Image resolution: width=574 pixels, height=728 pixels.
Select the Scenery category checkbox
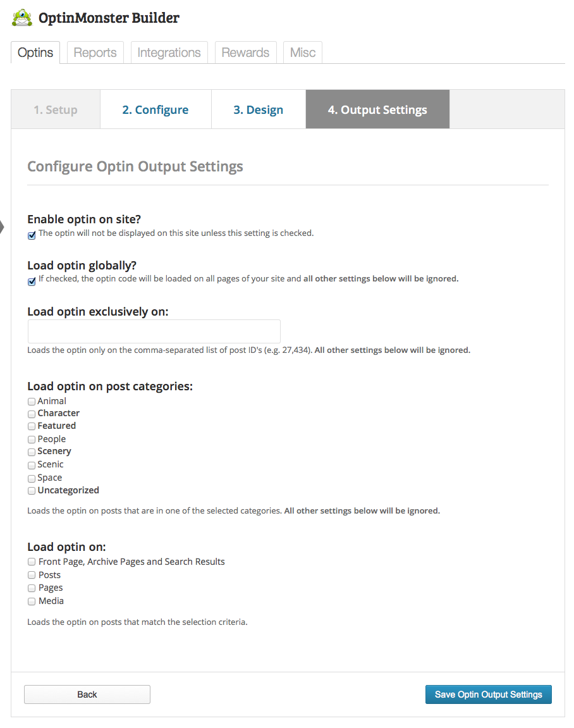click(32, 452)
